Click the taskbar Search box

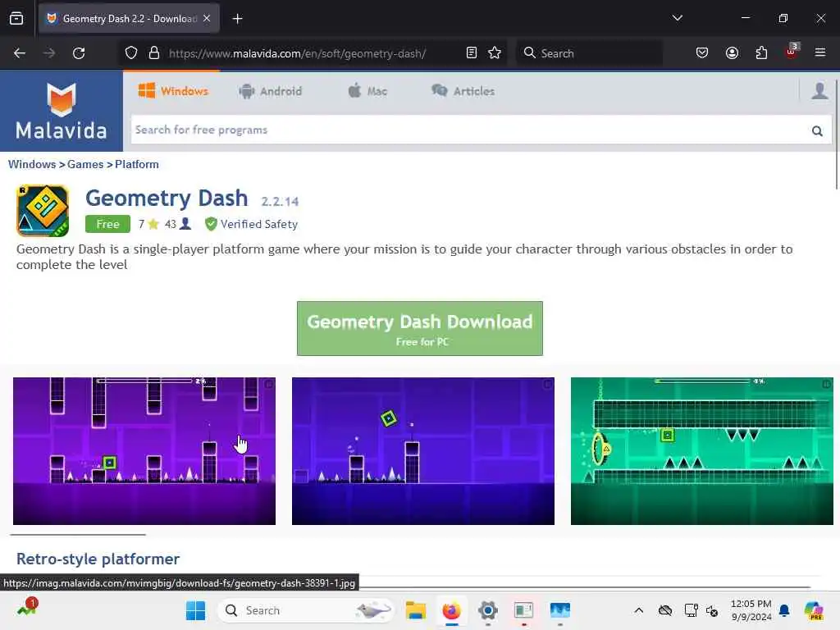305,610
